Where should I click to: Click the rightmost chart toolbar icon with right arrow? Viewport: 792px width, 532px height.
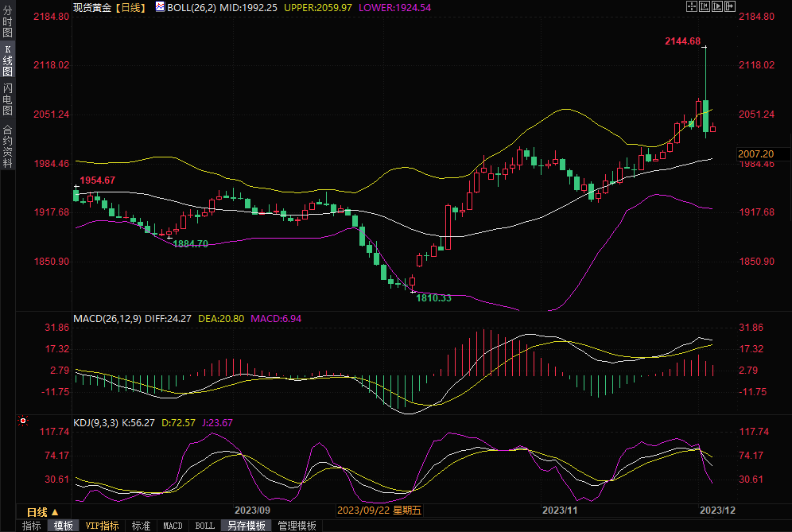tap(729, 6)
